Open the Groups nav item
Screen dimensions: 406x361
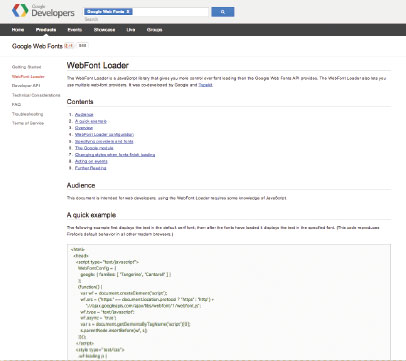coord(154,30)
